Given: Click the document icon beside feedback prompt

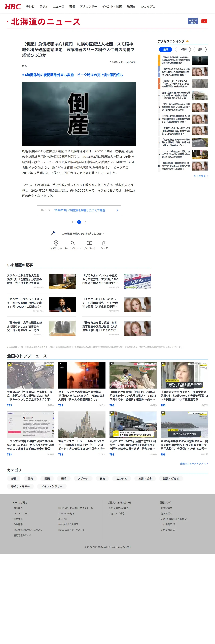Looking at the screenshot, I should tap(52, 234).
